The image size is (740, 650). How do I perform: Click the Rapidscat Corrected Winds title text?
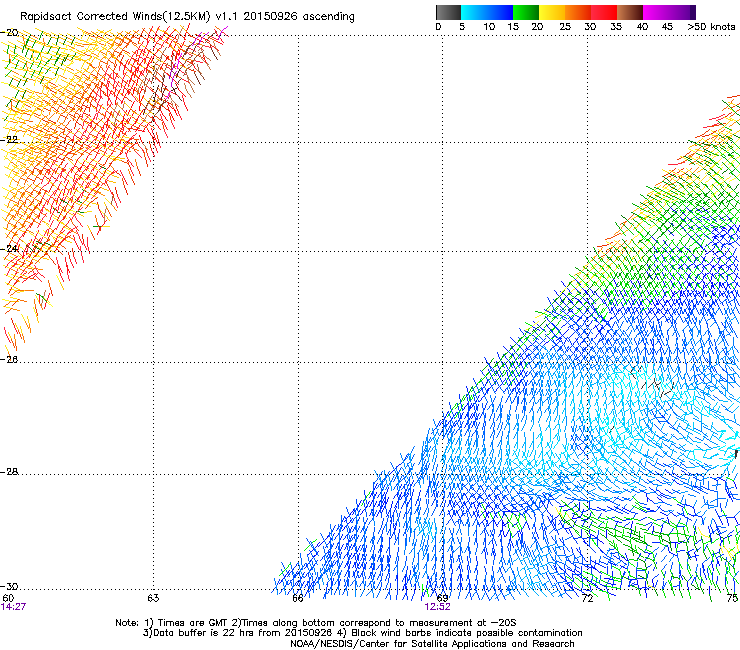coord(187,17)
